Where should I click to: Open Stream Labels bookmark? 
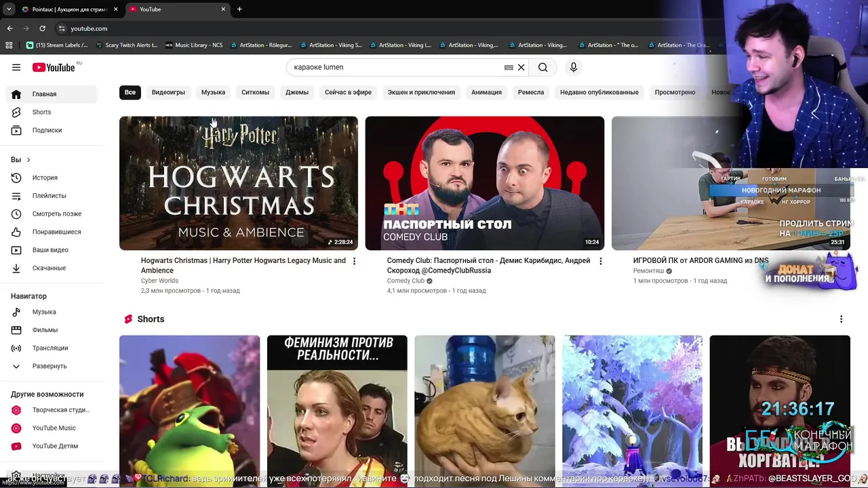click(57, 45)
